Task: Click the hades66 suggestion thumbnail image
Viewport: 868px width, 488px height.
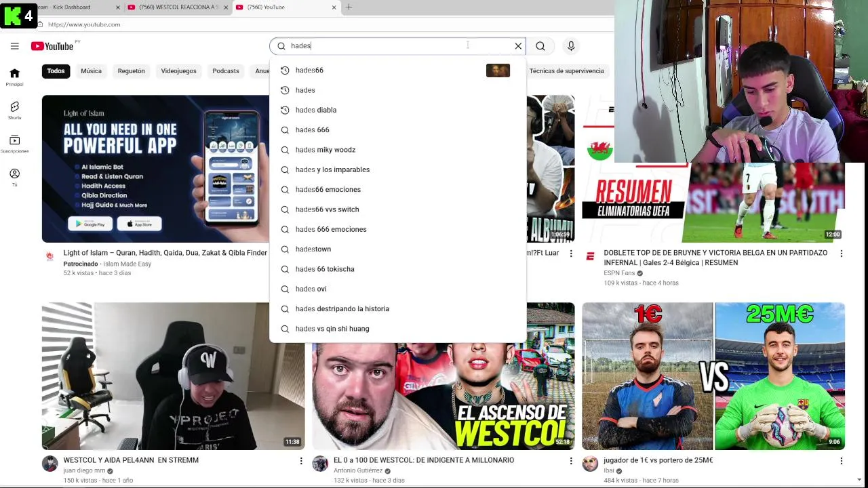Action: (x=498, y=70)
